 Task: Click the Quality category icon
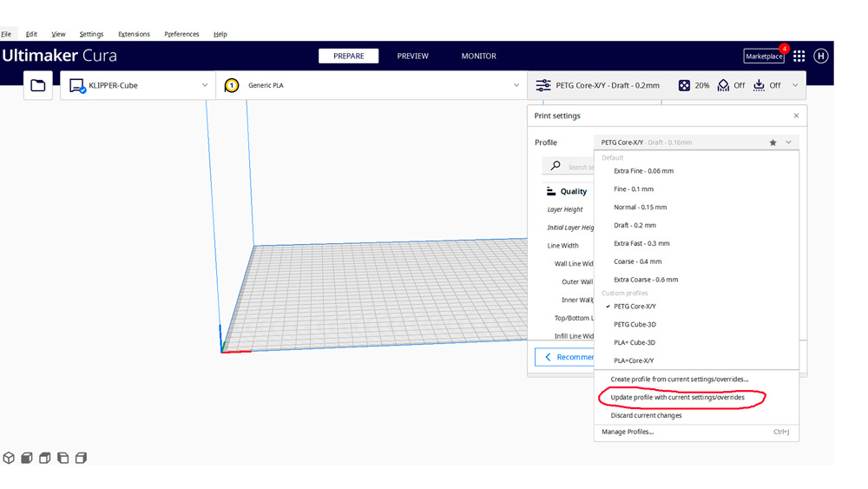coord(551,191)
